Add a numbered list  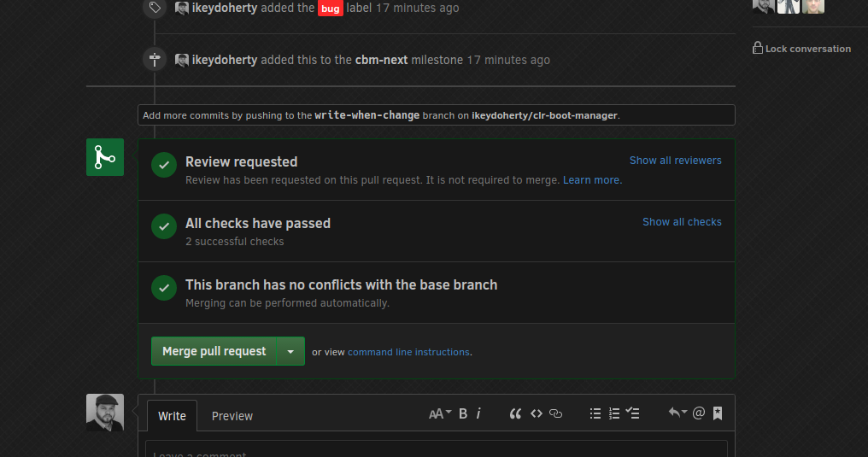(x=614, y=413)
